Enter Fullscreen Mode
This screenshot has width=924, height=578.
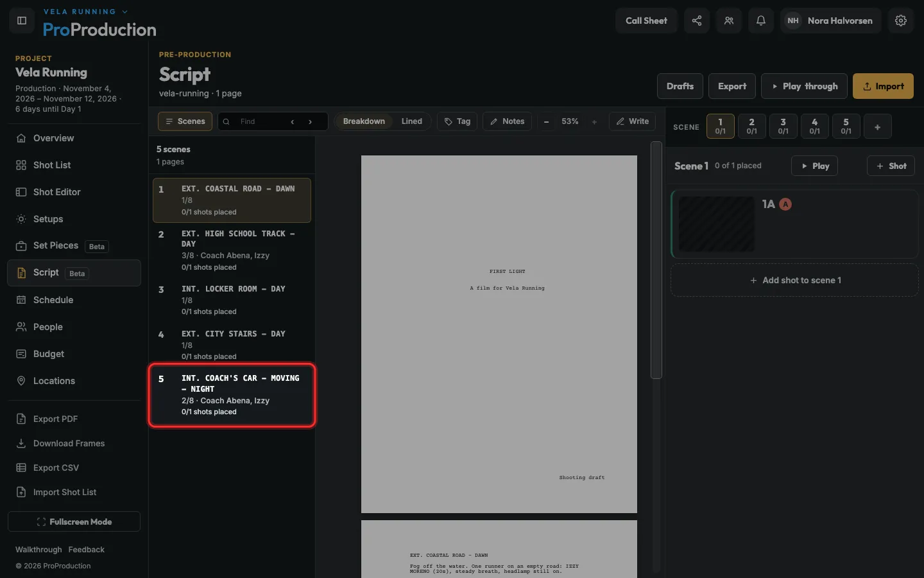pyautogui.click(x=74, y=521)
